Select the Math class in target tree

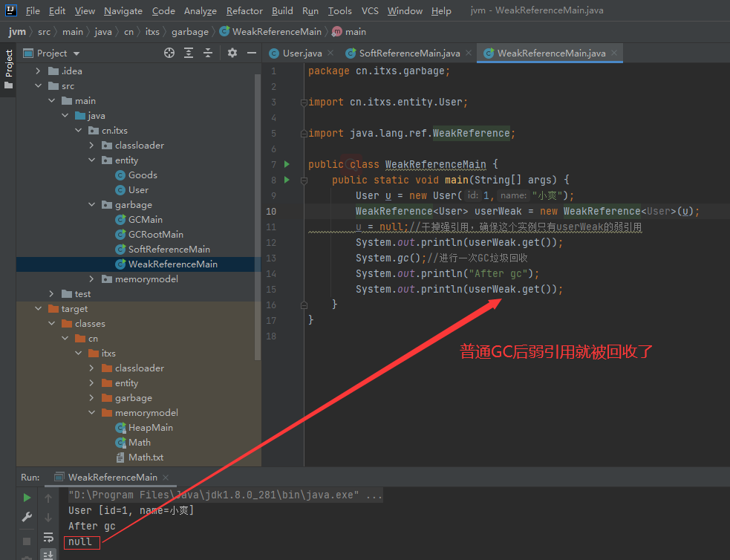(139, 442)
